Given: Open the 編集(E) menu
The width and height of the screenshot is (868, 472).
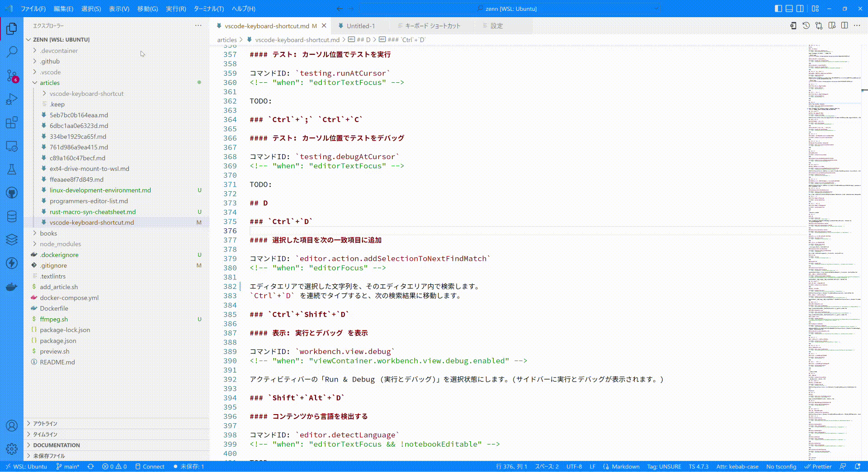Looking at the screenshot, I should 63,9.
